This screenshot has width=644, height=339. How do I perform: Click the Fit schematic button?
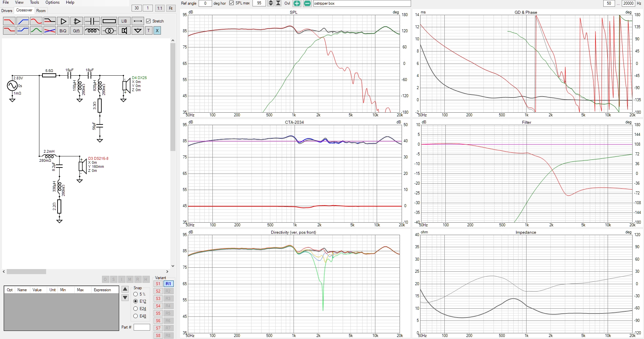click(x=171, y=8)
